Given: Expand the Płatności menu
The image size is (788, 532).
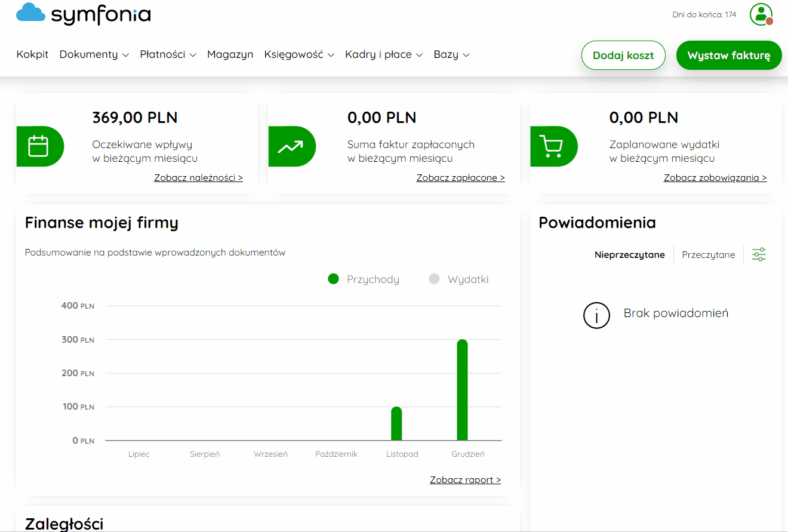Looking at the screenshot, I should click(x=168, y=54).
